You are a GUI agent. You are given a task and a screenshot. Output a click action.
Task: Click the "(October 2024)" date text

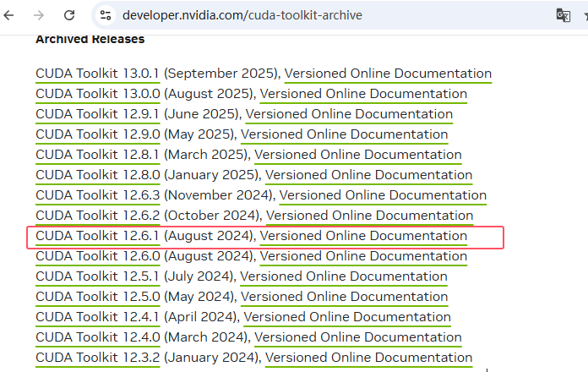[x=212, y=216]
